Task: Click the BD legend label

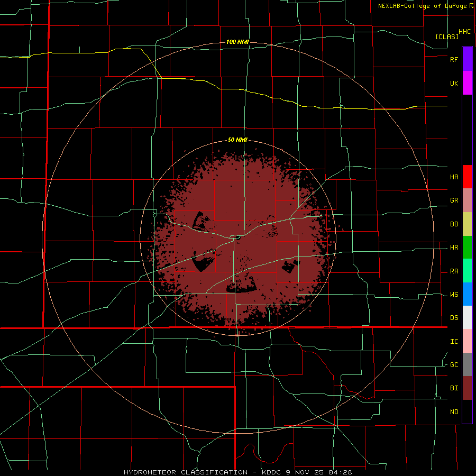Action: coord(454,224)
